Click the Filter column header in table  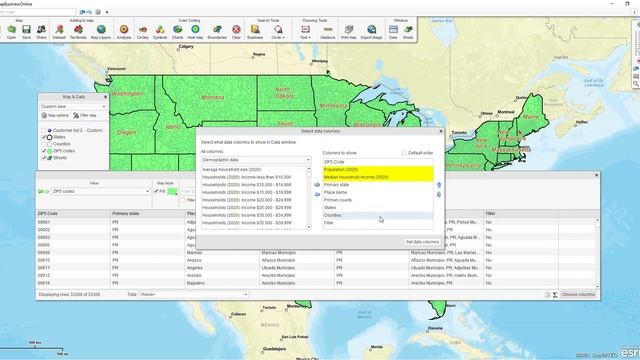coord(521,213)
